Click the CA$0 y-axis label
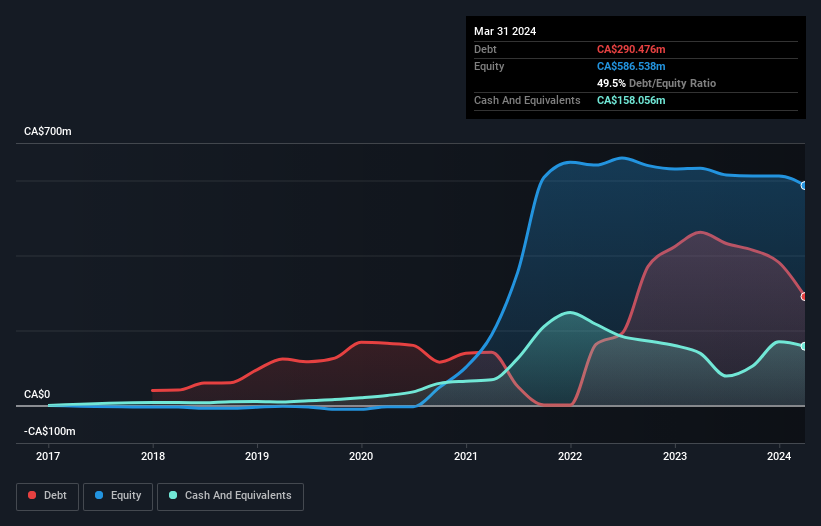The width and height of the screenshot is (821, 526). point(37,394)
